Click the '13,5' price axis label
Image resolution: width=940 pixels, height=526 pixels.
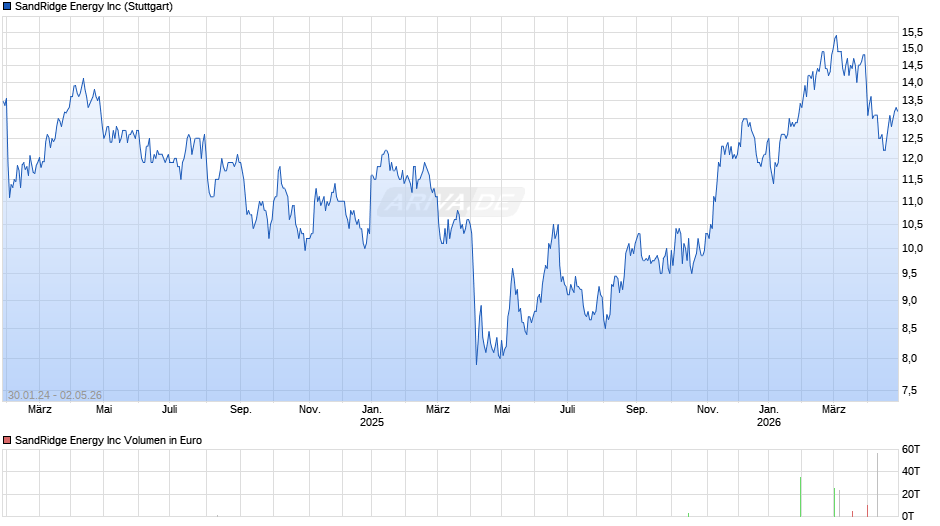pyautogui.click(x=912, y=100)
